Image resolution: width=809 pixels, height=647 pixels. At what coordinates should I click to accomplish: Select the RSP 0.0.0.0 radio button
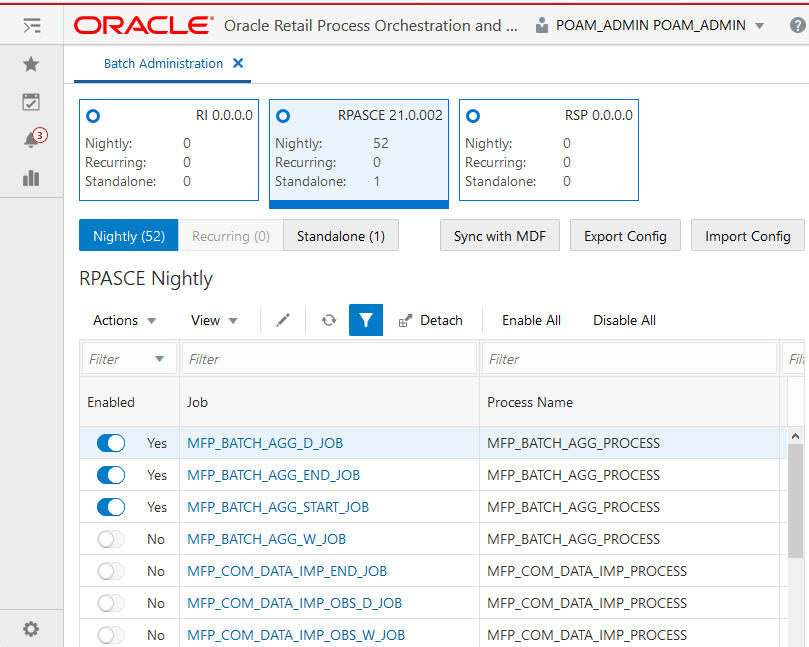[x=473, y=116]
